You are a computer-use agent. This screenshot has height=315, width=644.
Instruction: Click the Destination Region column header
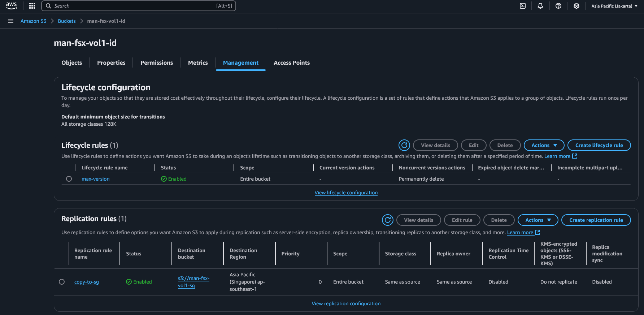point(243,254)
